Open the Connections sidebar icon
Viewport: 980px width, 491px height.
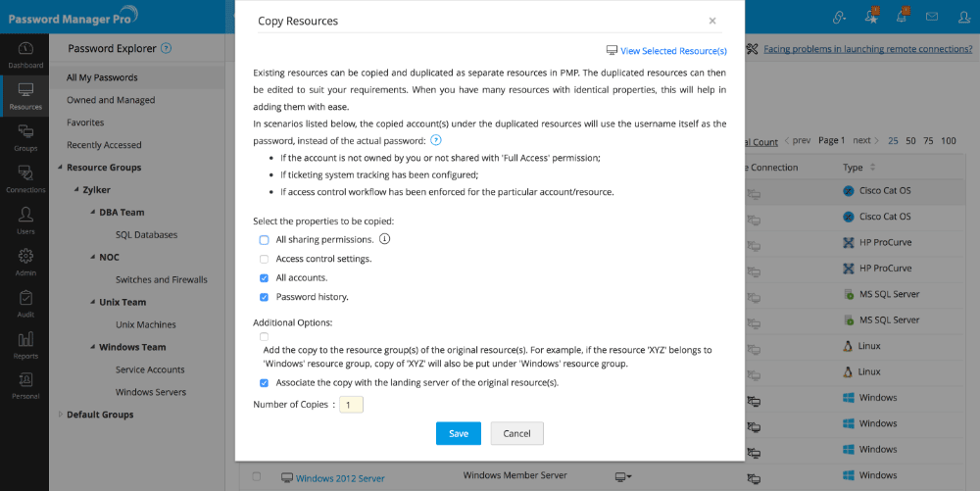click(25, 177)
